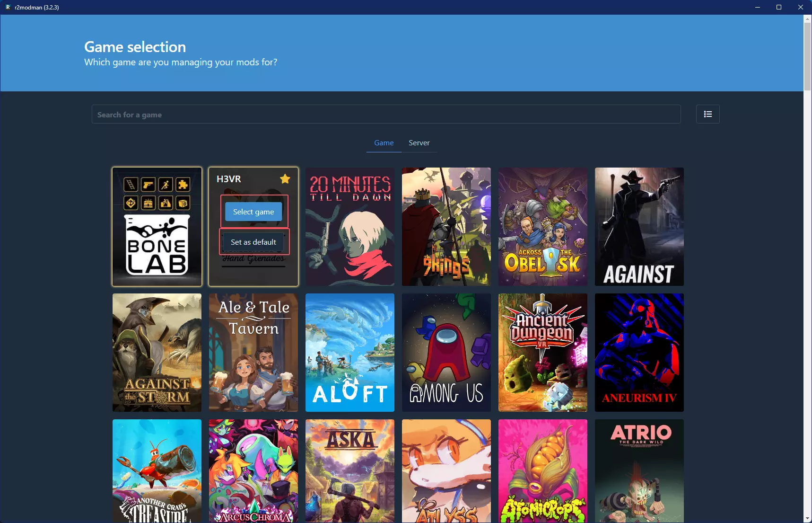The image size is (812, 523).
Task: Open the 9 Kings game tile
Action: 446,227
